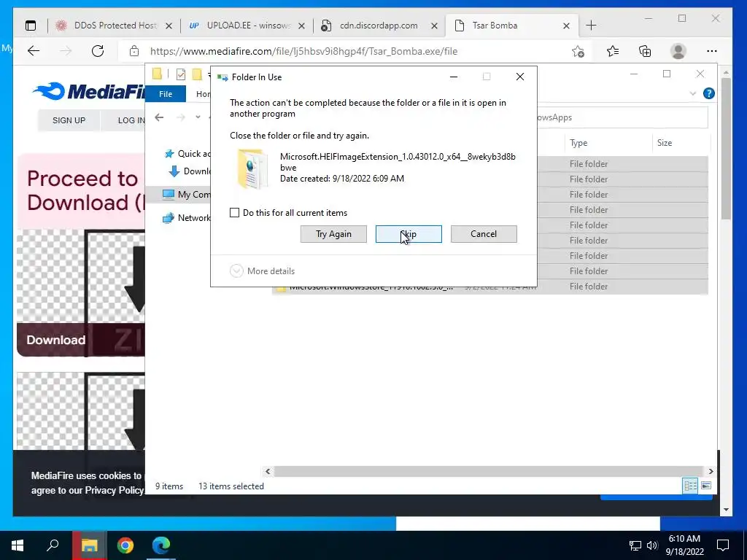The image size is (747, 560).
Task: Open Windows Start menu
Action: [18, 545]
